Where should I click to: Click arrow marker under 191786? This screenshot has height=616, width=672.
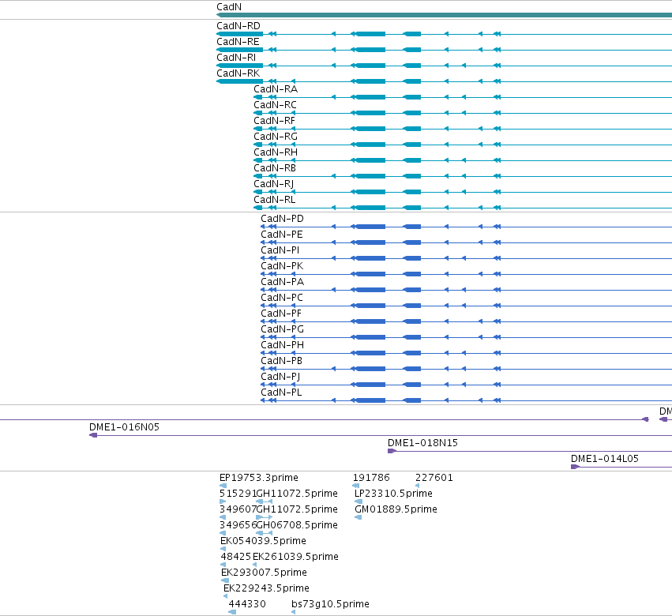pos(355,486)
